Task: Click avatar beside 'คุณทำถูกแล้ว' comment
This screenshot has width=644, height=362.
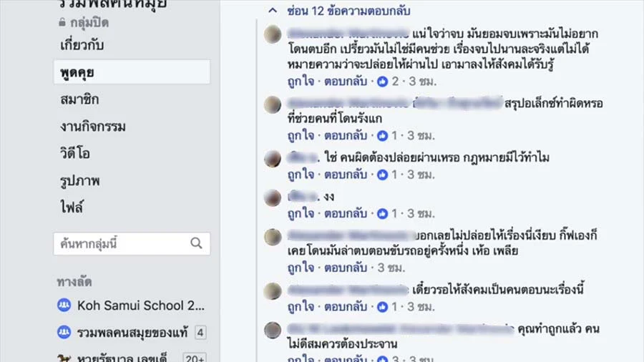Action: [x=273, y=330]
